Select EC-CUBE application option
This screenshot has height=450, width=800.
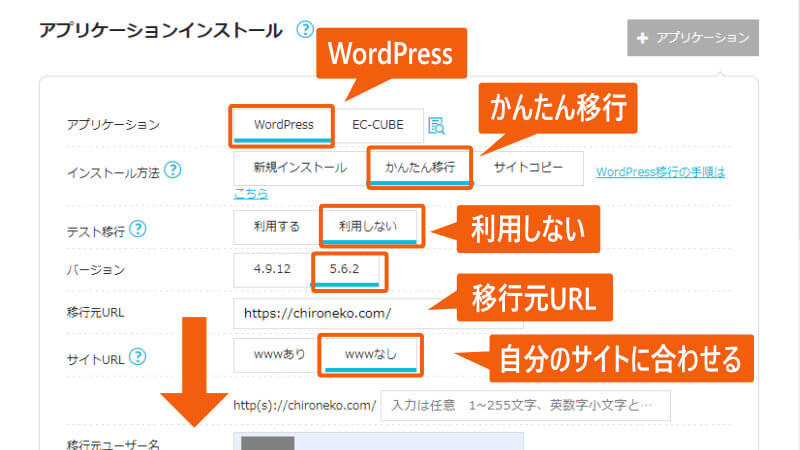tap(378, 125)
